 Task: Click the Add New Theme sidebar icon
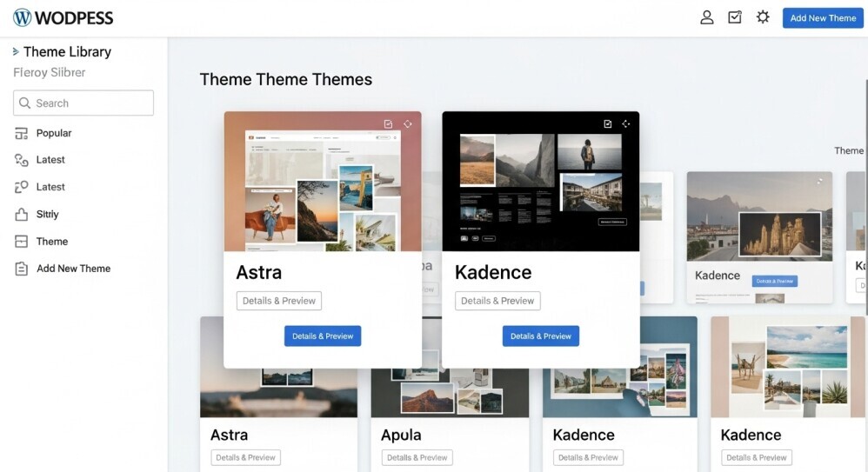(x=21, y=269)
